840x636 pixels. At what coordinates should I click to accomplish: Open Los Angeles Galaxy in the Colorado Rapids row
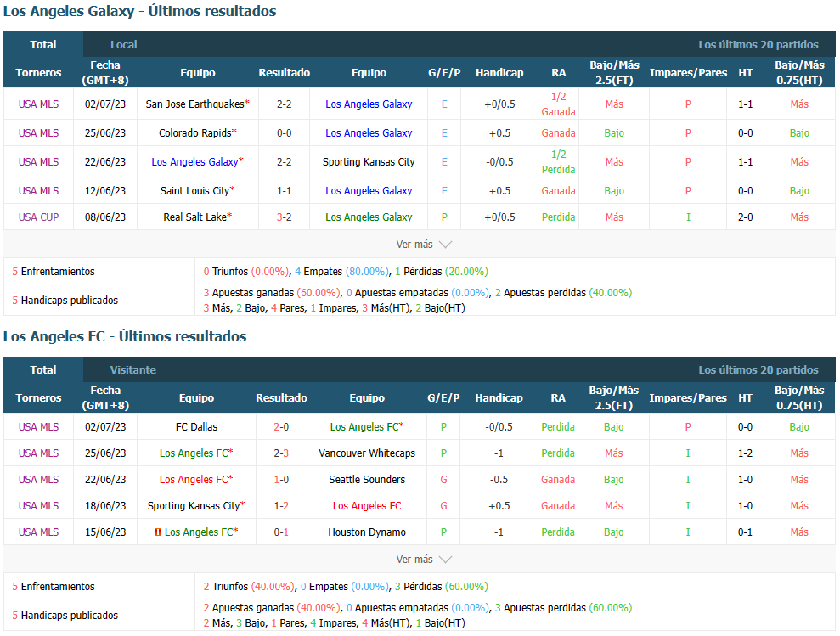pos(369,132)
